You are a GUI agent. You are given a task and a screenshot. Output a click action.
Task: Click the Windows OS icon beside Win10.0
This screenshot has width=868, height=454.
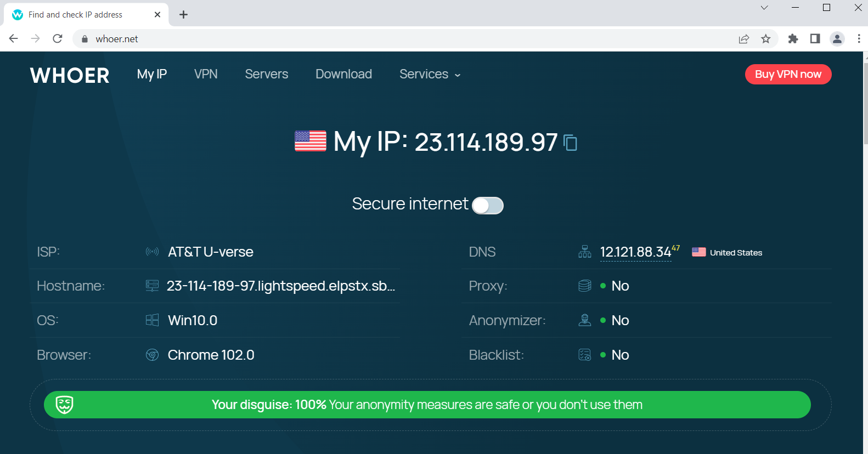pos(152,320)
